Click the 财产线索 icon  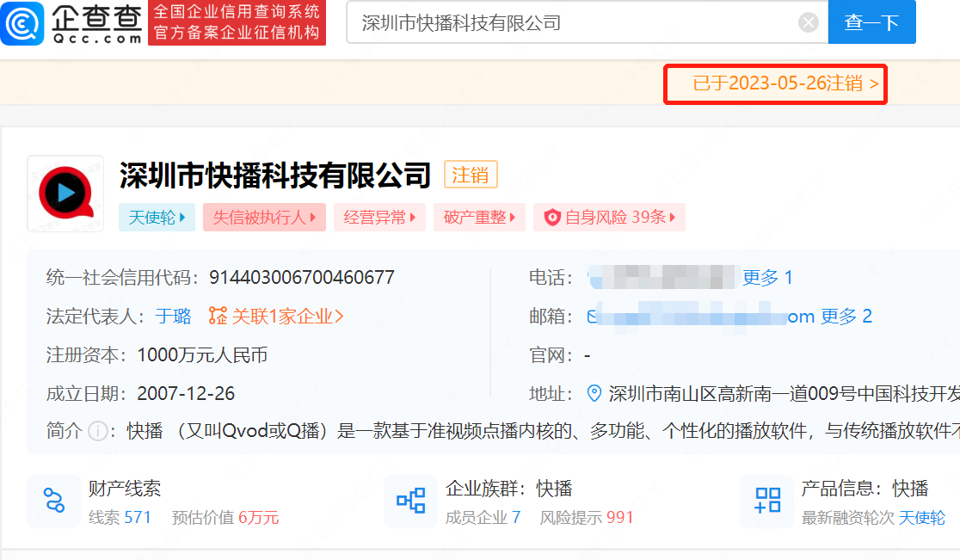coord(54,501)
